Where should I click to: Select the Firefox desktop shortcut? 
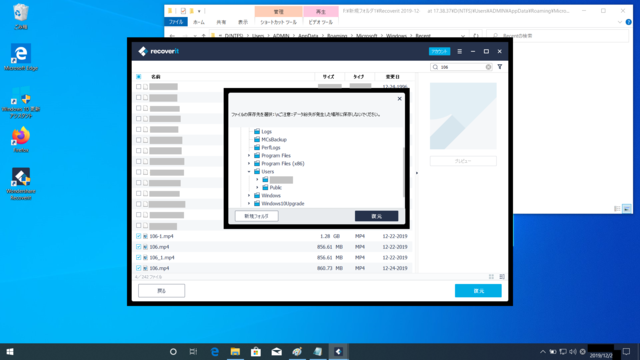21,140
